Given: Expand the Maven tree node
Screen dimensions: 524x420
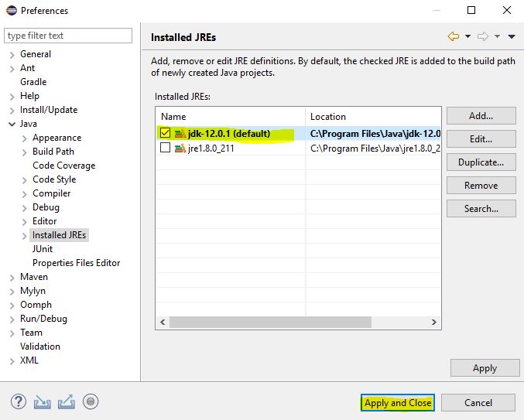Looking at the screenshot, I should 12,278.
